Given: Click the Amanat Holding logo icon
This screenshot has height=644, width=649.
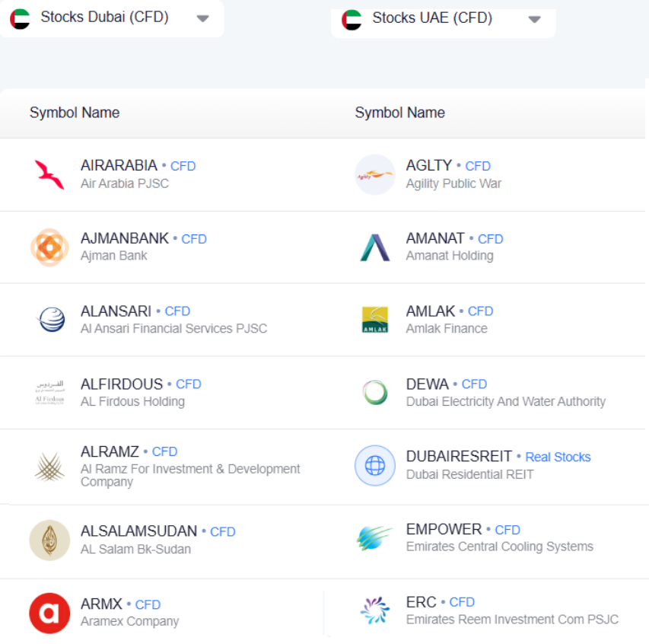Looking at the screenshot, I should coord(375,247).
